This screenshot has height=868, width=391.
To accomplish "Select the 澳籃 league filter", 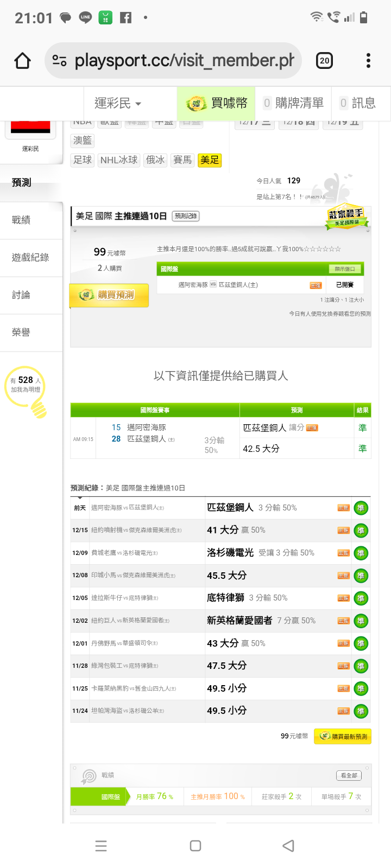I will point(83,141).
